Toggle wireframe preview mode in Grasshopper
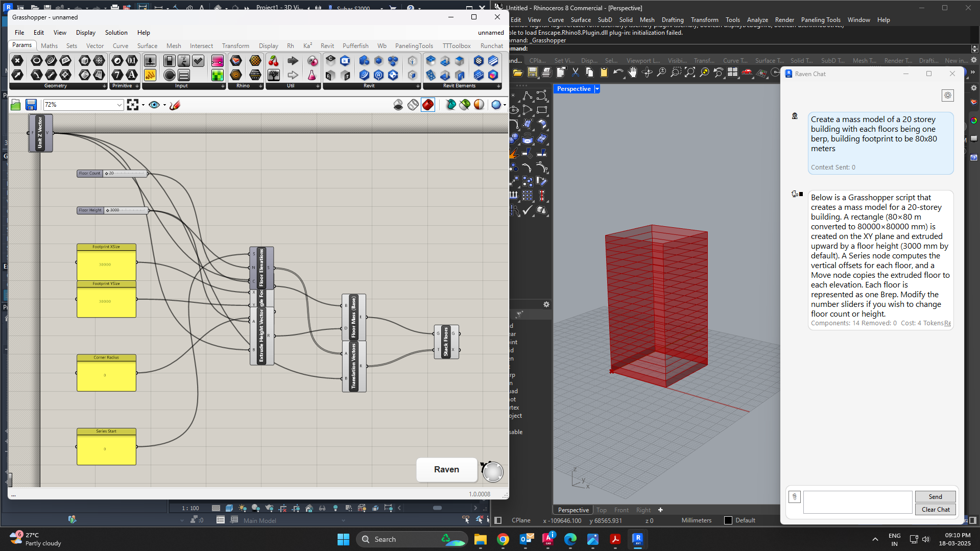The image size is (980, 551). click(x=413, y=105)
